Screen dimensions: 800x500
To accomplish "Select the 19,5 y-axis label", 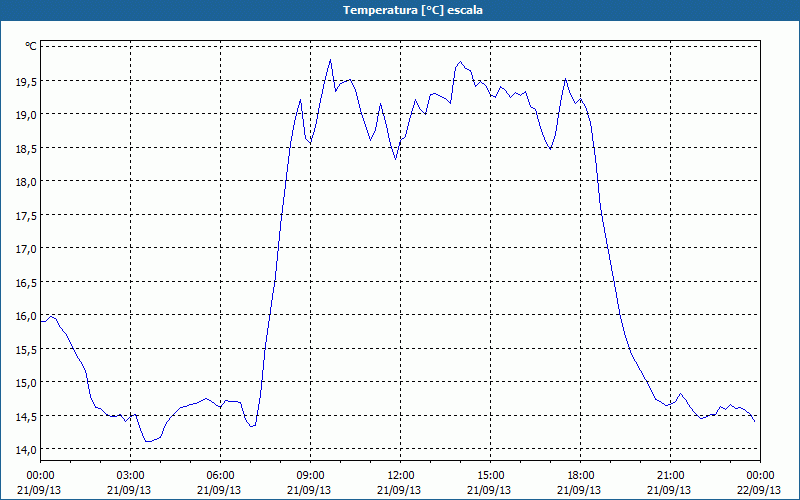I will click(26, 81).
